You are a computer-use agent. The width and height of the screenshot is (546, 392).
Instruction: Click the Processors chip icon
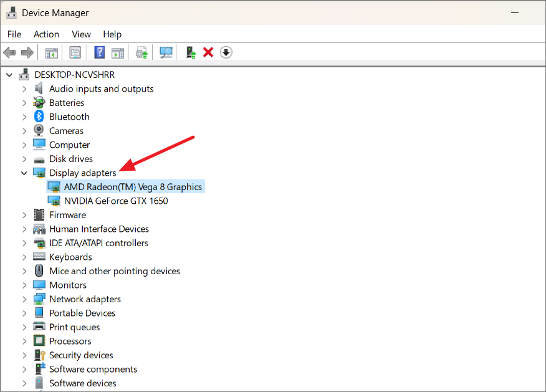click(x=39, y=341)
